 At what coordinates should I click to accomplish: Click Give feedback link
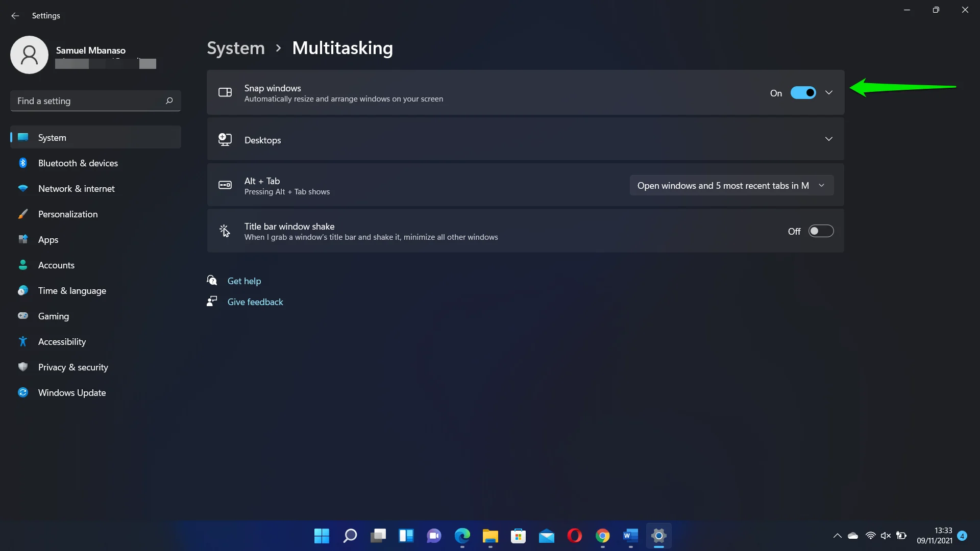(255, 302)
